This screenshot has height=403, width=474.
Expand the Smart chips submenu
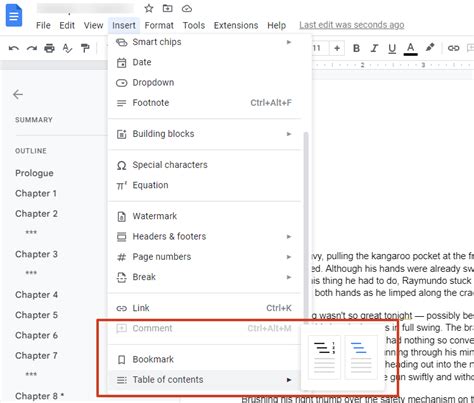(204, 42)
